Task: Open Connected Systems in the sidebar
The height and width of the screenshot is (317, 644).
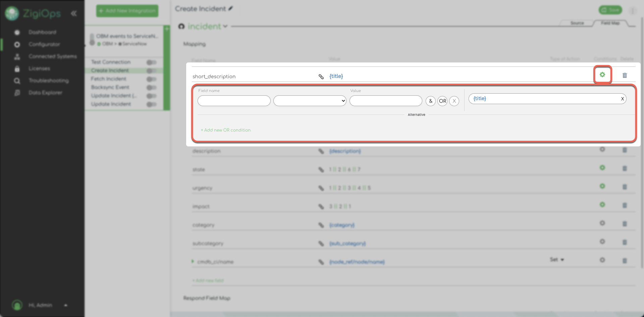Action: [52, 56]
